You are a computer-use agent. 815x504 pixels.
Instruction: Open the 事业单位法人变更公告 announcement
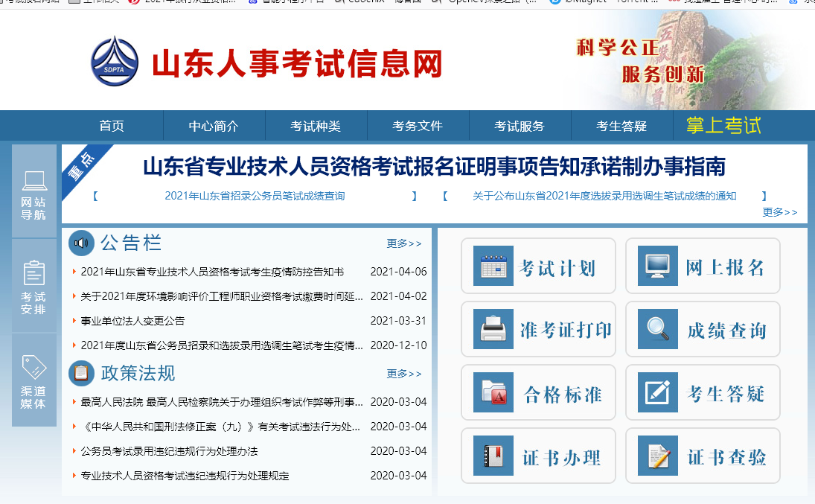[132, 321]
